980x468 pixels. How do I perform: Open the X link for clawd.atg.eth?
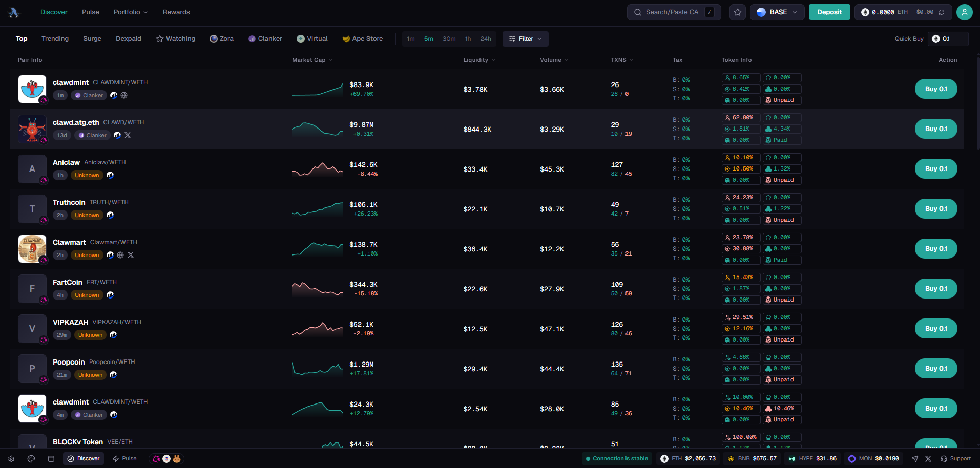click(128, 135)
